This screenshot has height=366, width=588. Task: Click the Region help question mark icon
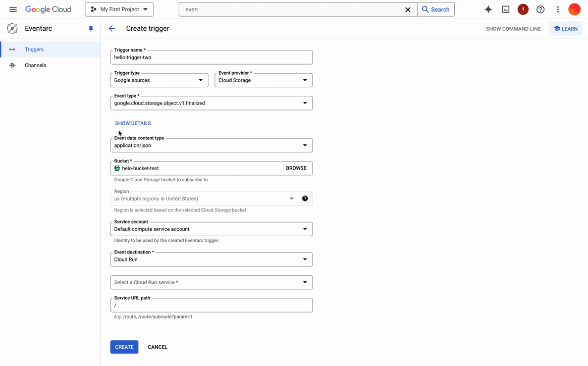(305, 198)
